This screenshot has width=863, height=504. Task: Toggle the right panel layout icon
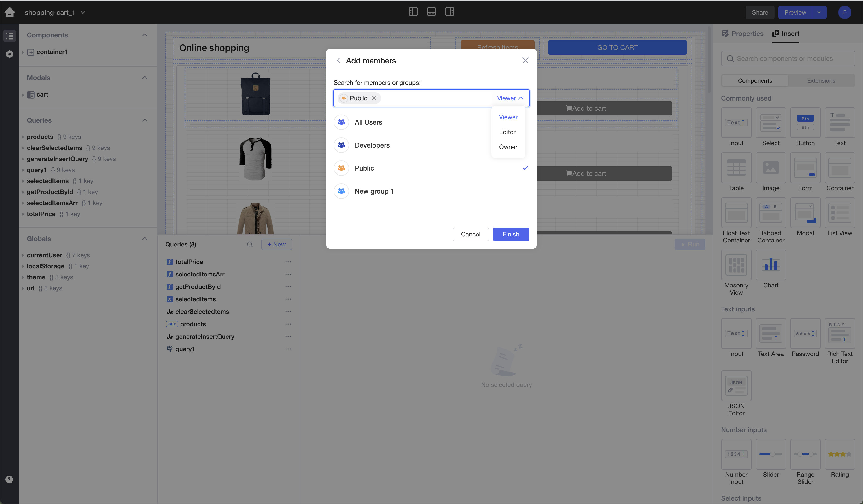point(449,12)
